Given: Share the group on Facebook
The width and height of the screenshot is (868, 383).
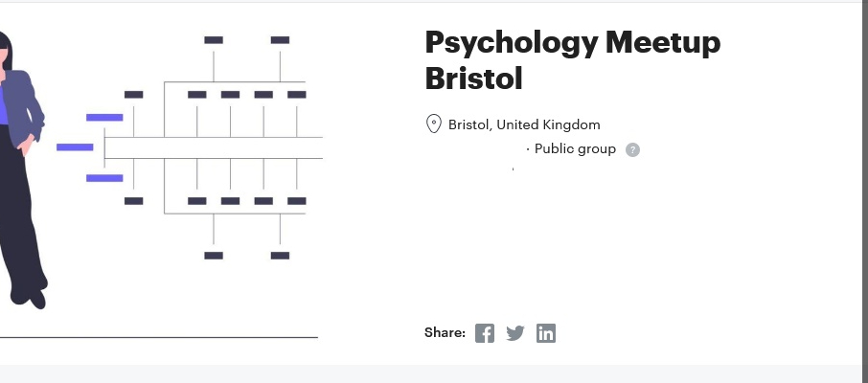Looking at the screenshot, I should (485, 333).
